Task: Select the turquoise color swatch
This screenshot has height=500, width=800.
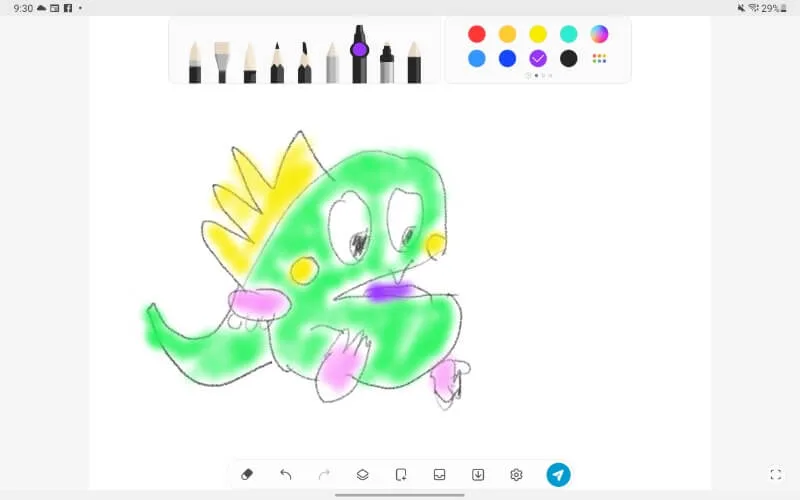Action: (x=568, y=34)
